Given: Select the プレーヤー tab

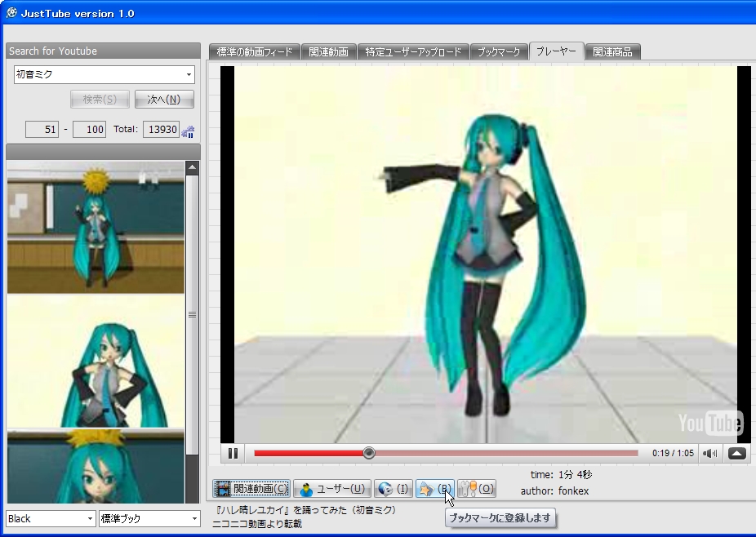Looking at the screenshot, I should click(x=557, y=51).
